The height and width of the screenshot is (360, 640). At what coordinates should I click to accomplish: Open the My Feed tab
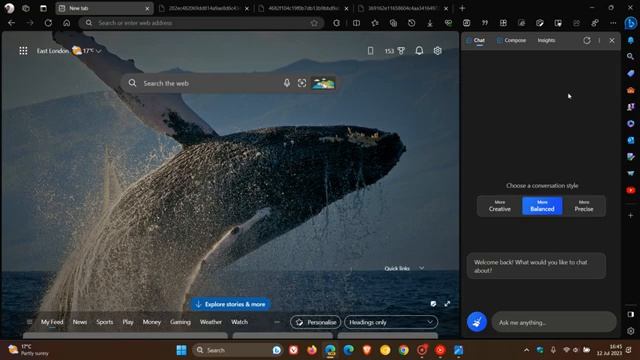(x=52, y=322)
